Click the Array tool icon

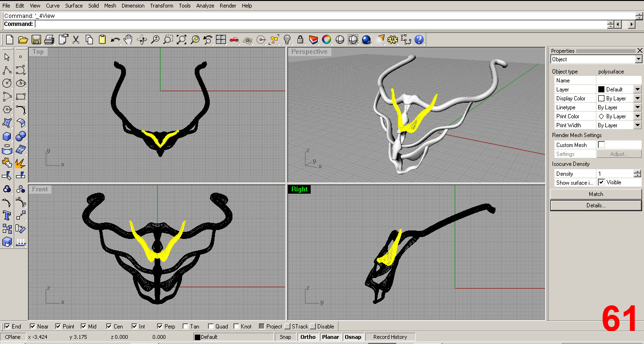pyautogui.click(x=7, y=229)
